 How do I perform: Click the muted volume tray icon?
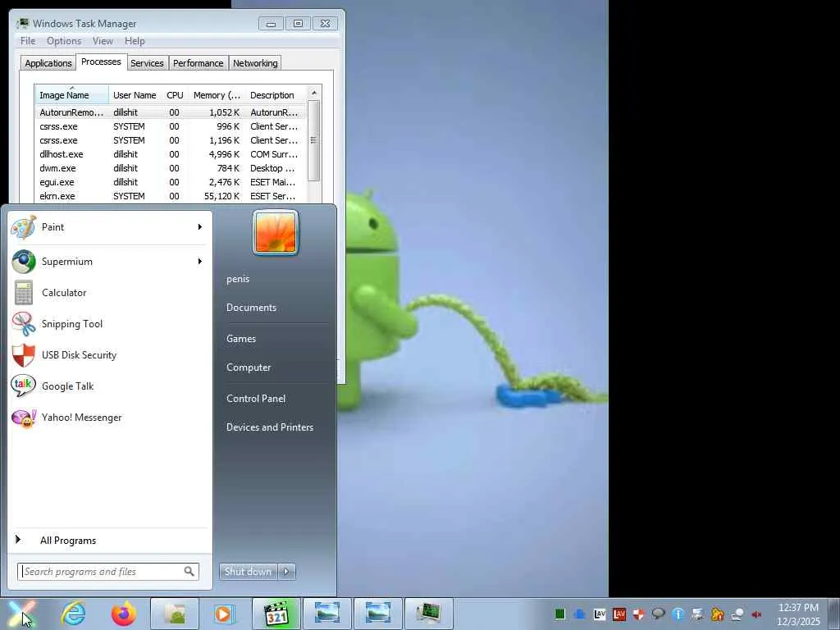(x=756, y=614)
